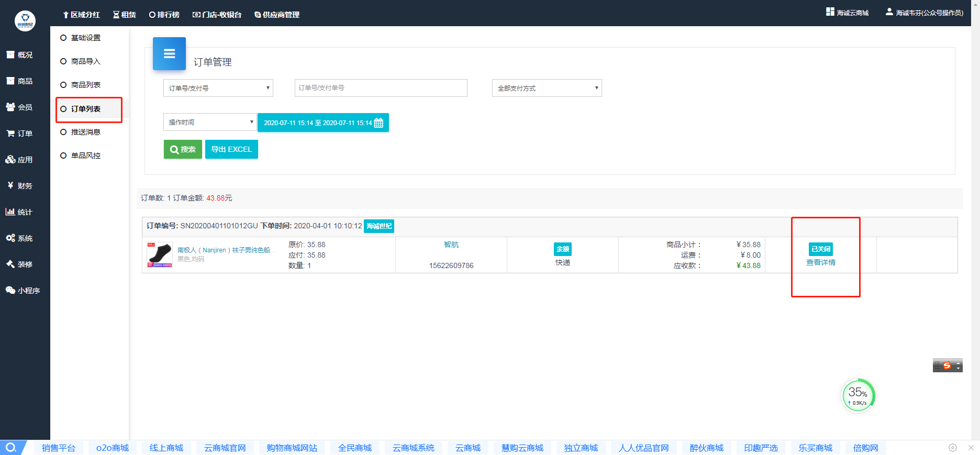Select the 商品导入 submenu radio item

63,61
